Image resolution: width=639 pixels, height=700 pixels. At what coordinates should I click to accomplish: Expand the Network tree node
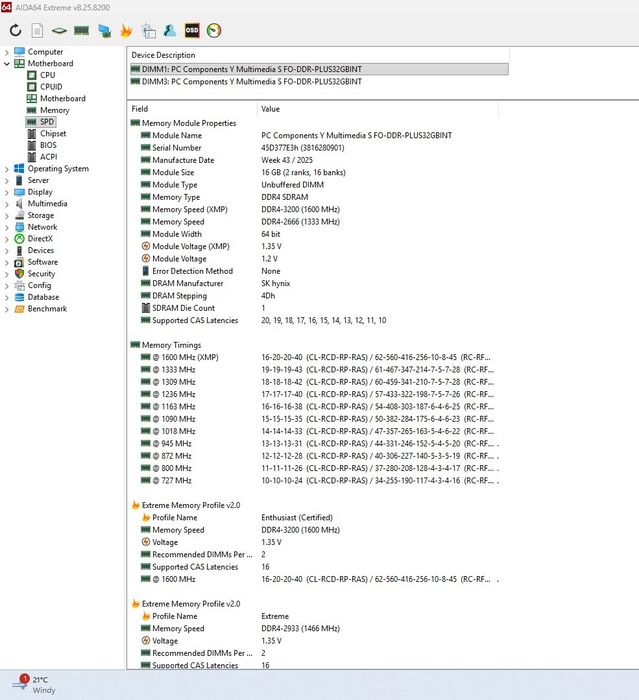point(6,227)
